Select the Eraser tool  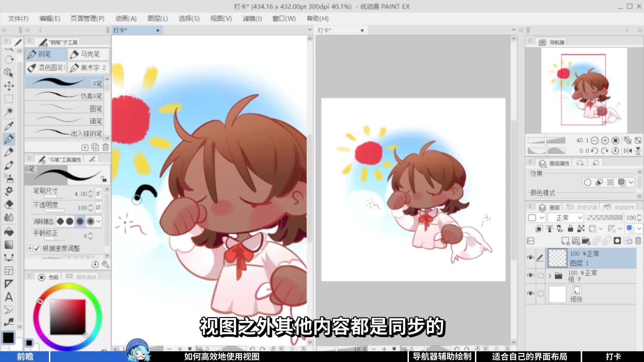pos(9,204)
